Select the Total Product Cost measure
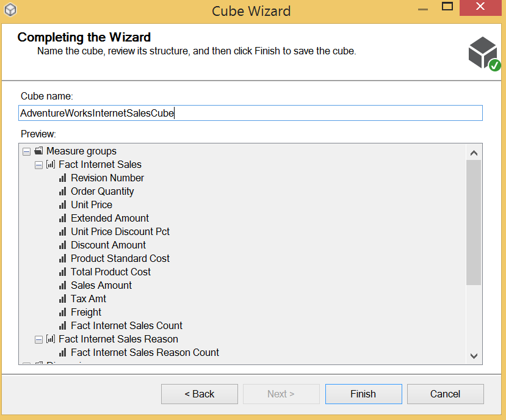 tap(110, 272)
